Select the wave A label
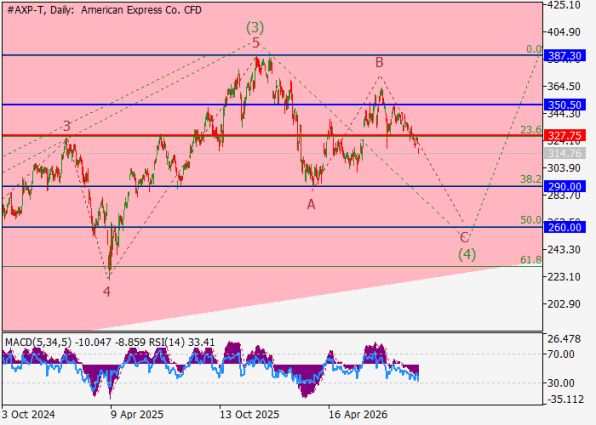596x425 pixels. (311, 205)
